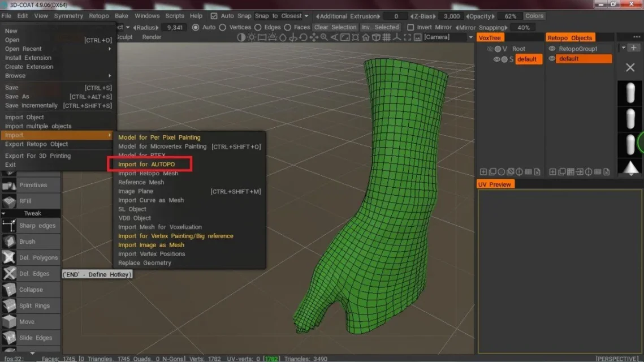Open the Bake menu
Screen dimensions: 644x362
(x=122, y=16)
